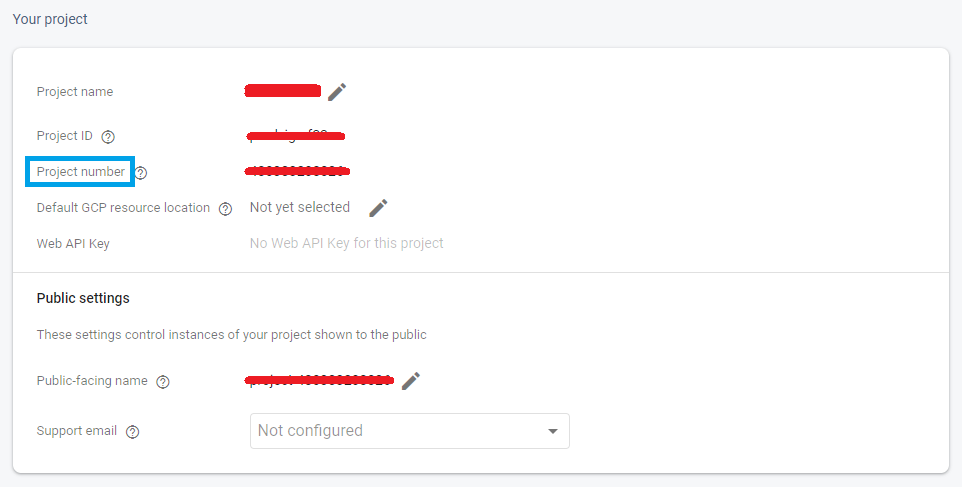The image size is (962, 487).
Task: Select the highlighted 'Project number' label
Action: tap(81, 172)
